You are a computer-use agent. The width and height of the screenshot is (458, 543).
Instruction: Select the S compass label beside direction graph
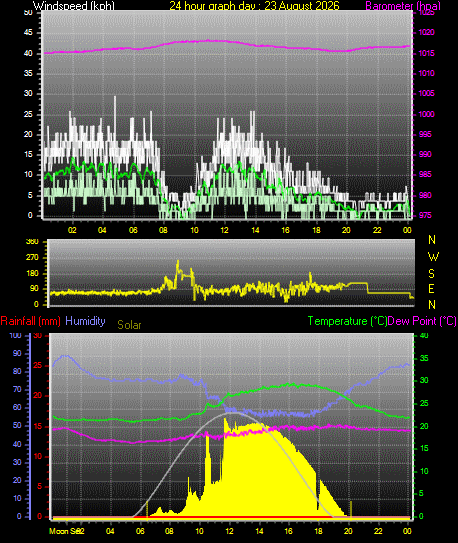click(x=431, y=274)
